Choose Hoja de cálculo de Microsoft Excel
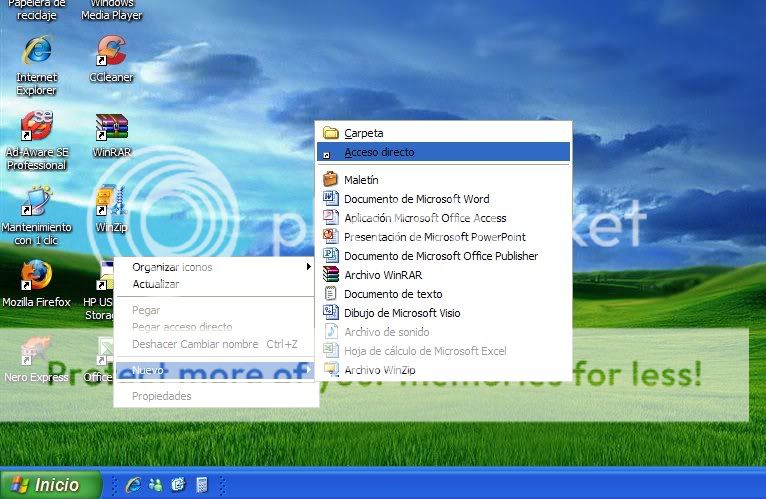This screenshot has height=499, width=766. click(x=444, y=350)
